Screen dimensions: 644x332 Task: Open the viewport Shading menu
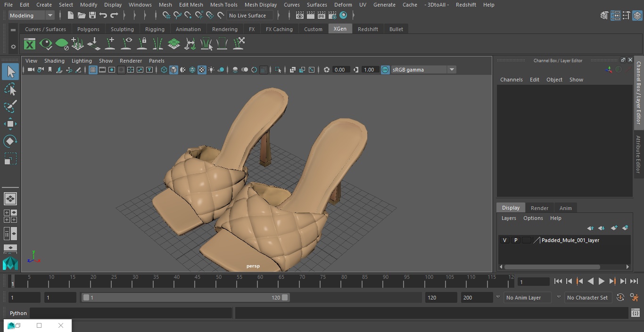point(54,61)
